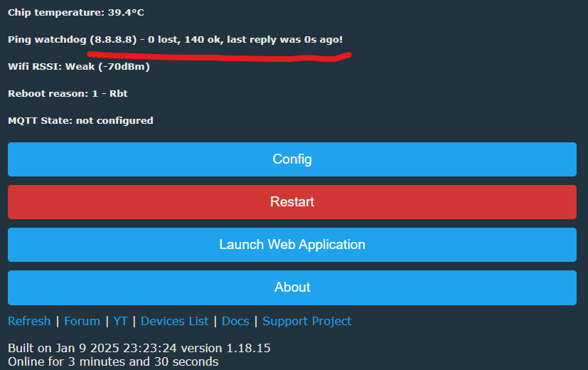
Task: Visit the Forum link
Action: coord(82,321)
